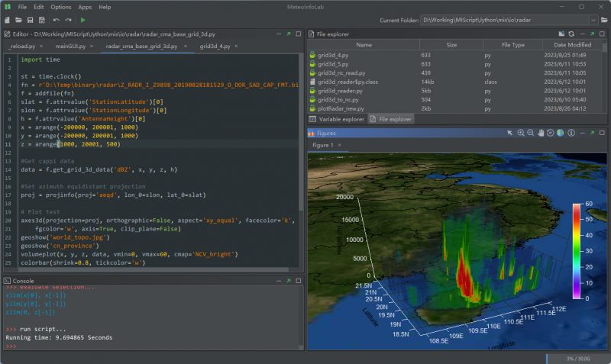Click the arrow selection tool in Figures panel

(x=510, y=133)
